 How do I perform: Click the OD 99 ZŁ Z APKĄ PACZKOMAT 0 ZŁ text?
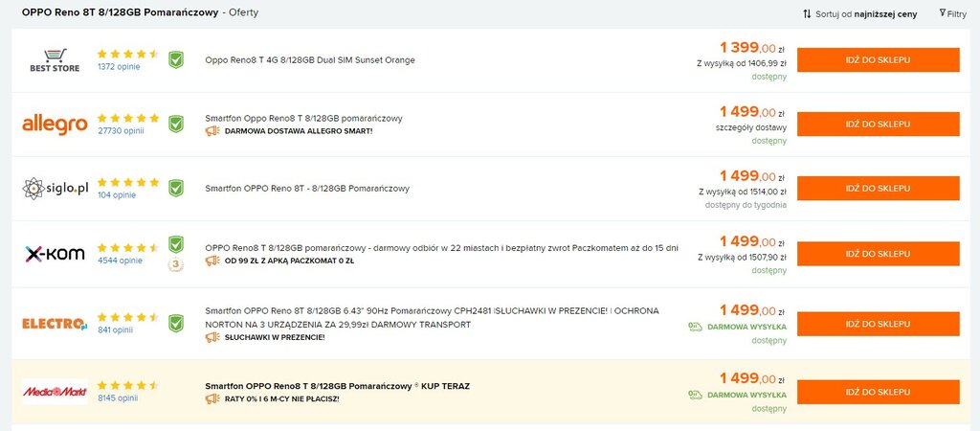pos(289,261)
